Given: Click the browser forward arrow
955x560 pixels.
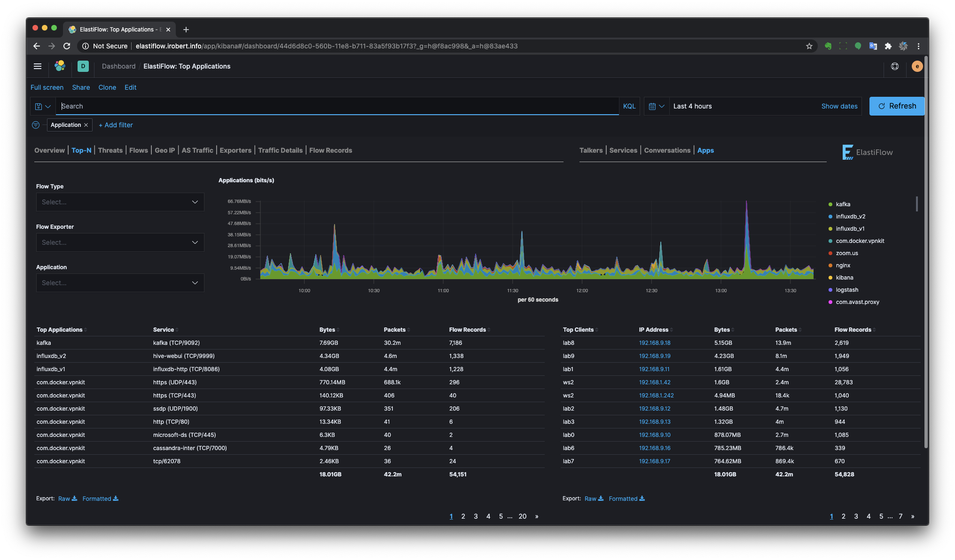Looking at the screenshot, I should pyautogui.click(x=52, y=46).
